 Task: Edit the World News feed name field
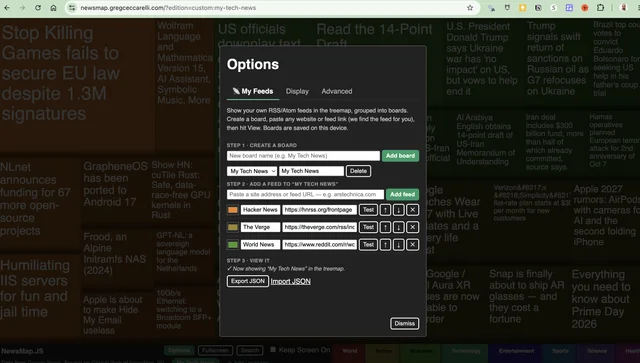coord(260,245)
